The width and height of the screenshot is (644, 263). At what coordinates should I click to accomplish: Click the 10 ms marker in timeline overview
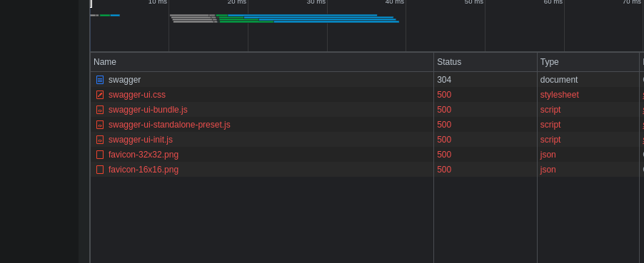coord(158,2)
